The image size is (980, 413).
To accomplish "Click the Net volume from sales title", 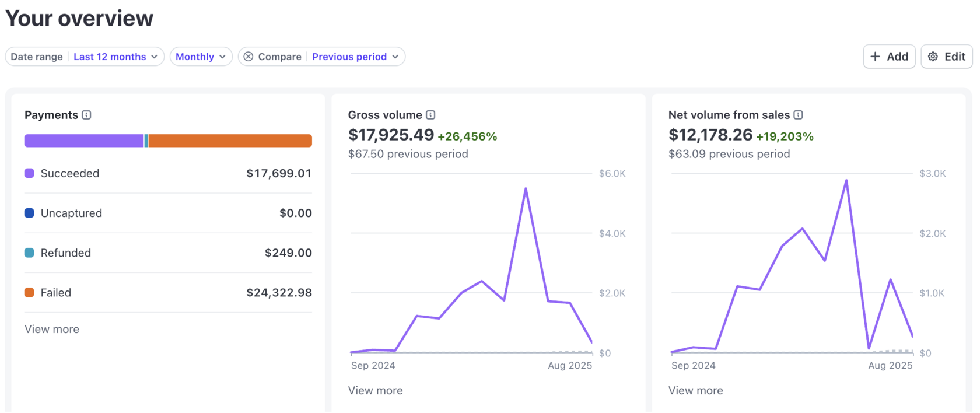I will 729,115.
